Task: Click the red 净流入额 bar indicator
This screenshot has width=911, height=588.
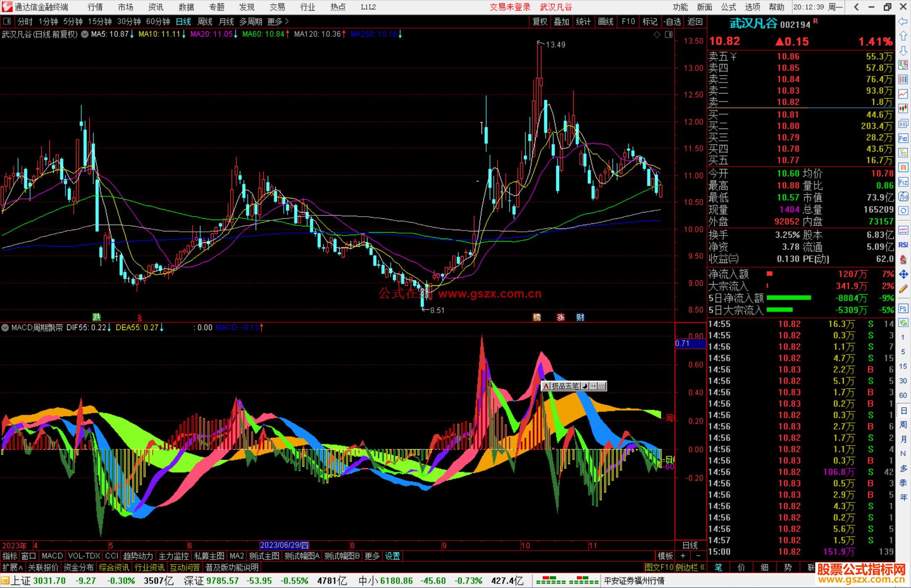Action: point(769,274)
